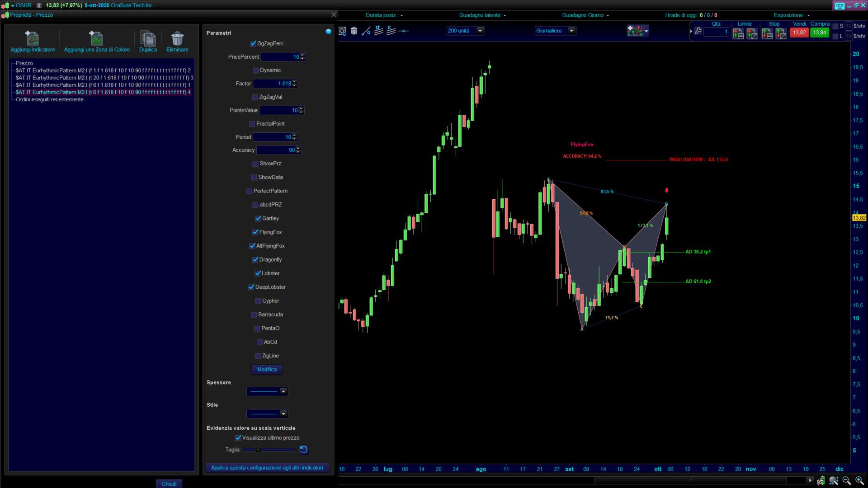Click the trash icon in chart toolbar
Viewport: 868px width, 488px height.
pyautogui.click(x=354, y=31)
